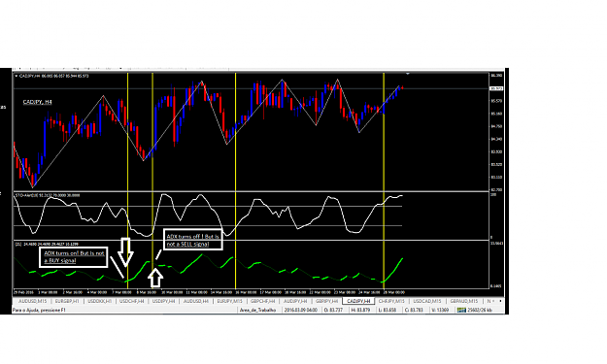Click chart shift triangle marker at chart top

pyautogui.click(x=407, y=74)
